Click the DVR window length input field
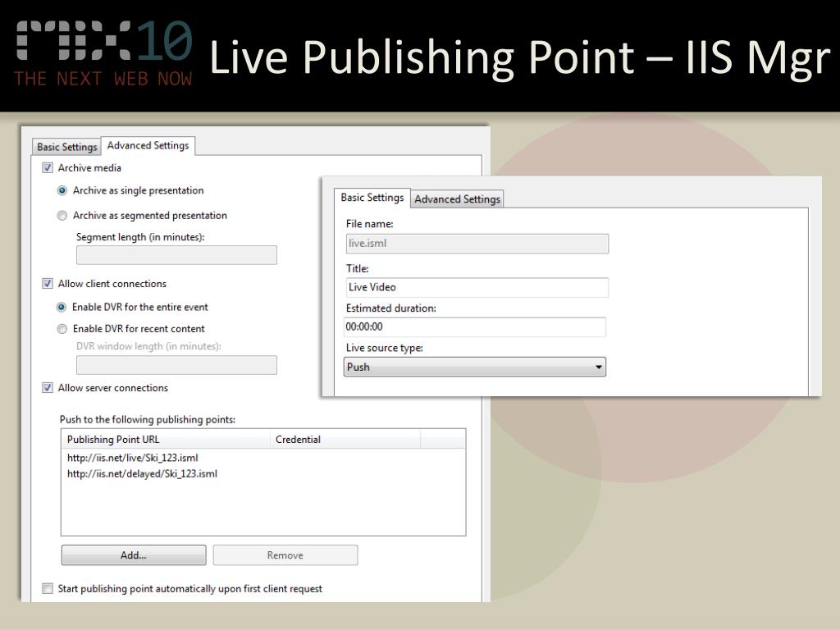840x630 pixels. click(x=177, y=365)
